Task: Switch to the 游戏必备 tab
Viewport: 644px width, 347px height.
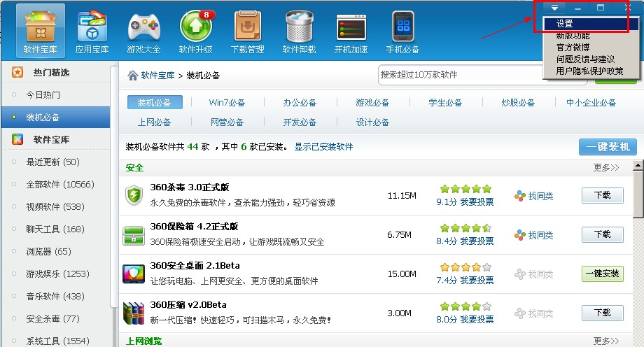Action: (x=372, y=103)
